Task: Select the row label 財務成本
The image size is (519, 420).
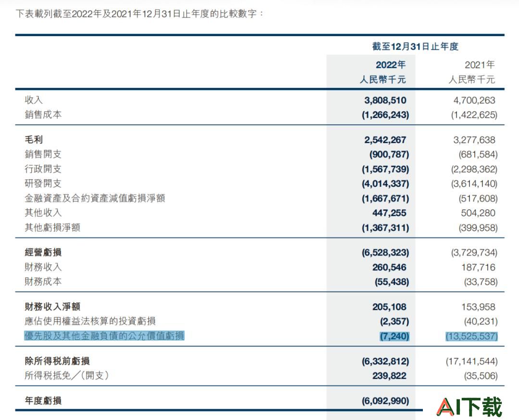Action: click(x=43, y=281)
